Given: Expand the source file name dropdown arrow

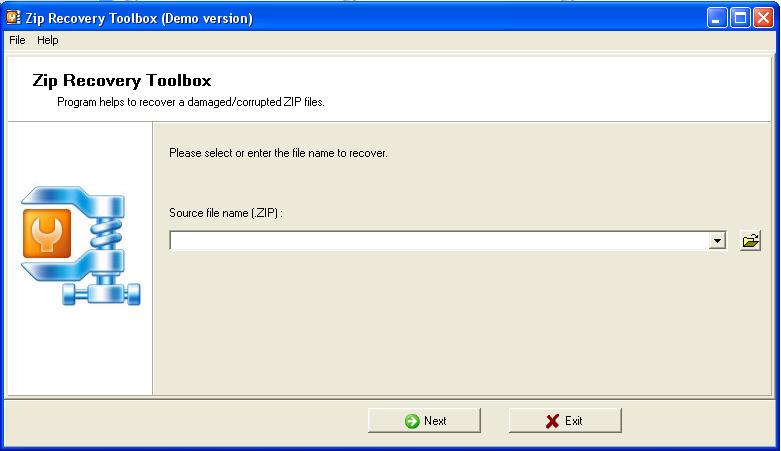Looking at the screenshot, I should (x=717, y=241).
